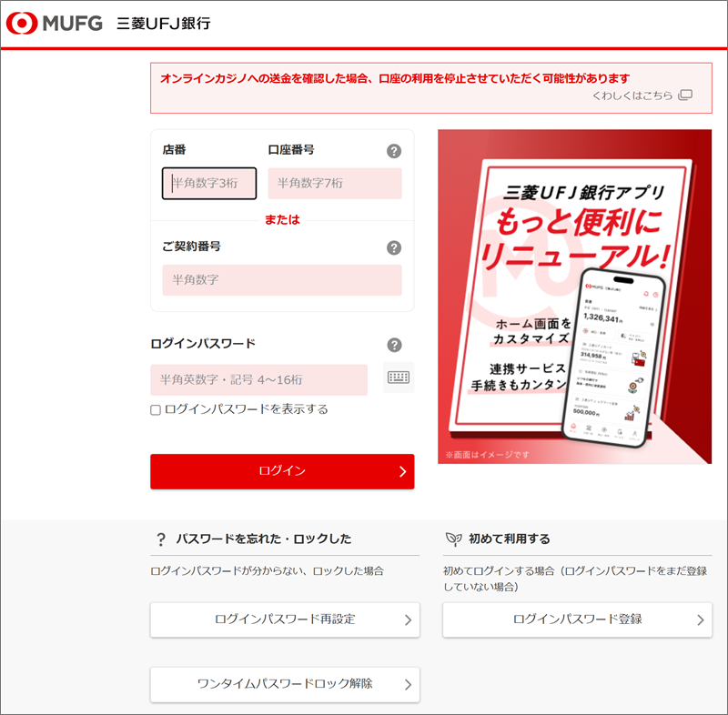The height and width of the screenshot is (715, 728).
Task: Focus the ご契約番号 input field
Action: click(282, 280)
